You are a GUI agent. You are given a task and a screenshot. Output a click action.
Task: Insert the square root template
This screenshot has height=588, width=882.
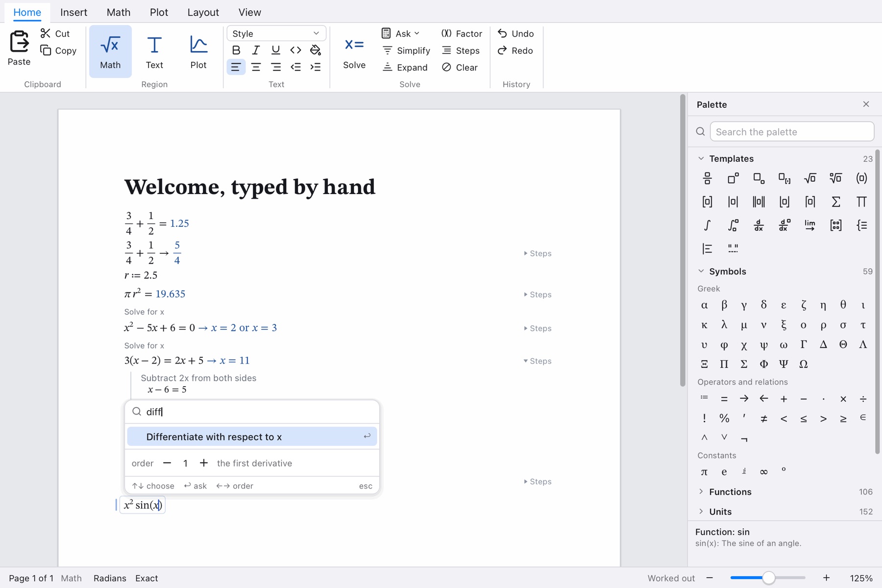810,178
